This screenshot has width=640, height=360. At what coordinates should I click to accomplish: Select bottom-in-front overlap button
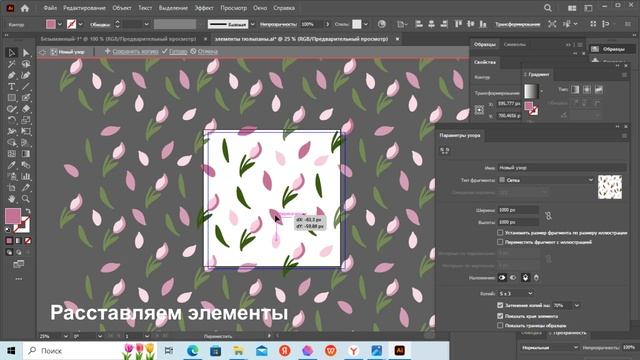pyautogui.click(x=536, y=278)
